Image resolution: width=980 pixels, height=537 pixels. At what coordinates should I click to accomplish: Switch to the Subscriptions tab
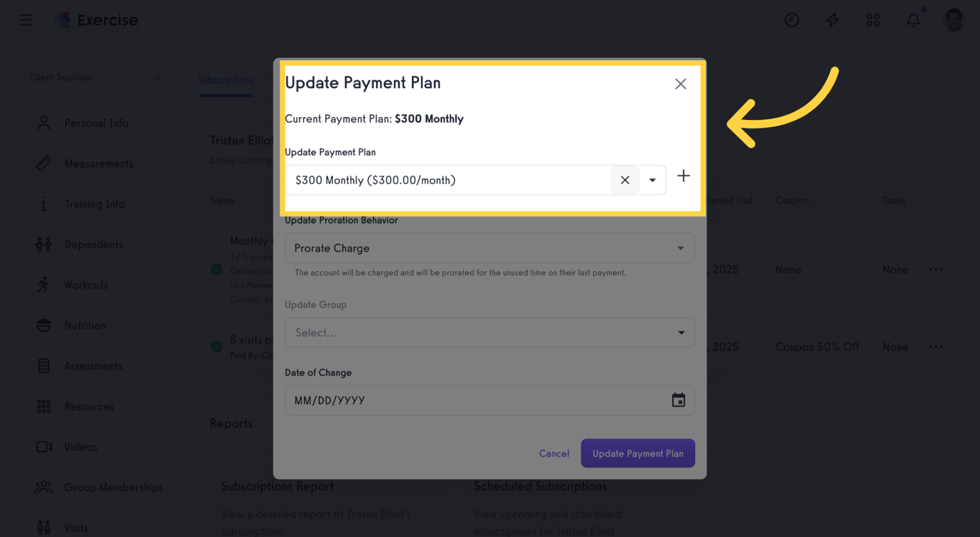coord(226,80)
